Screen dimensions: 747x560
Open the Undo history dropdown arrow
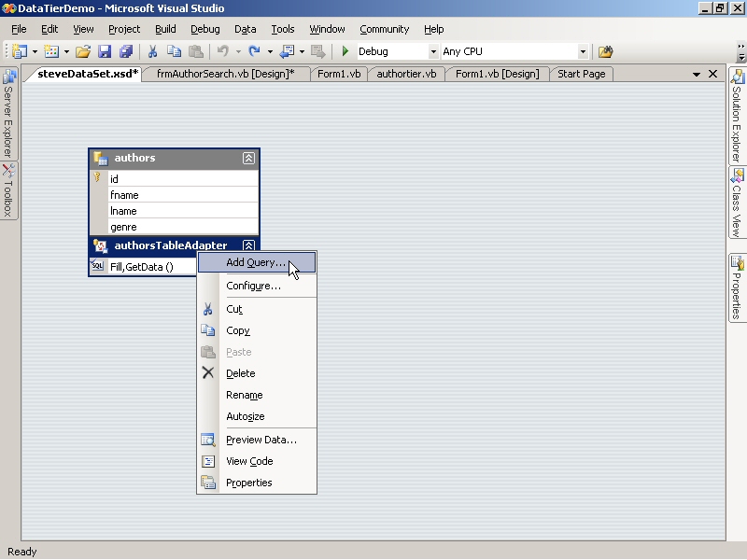tap(238, 51)
